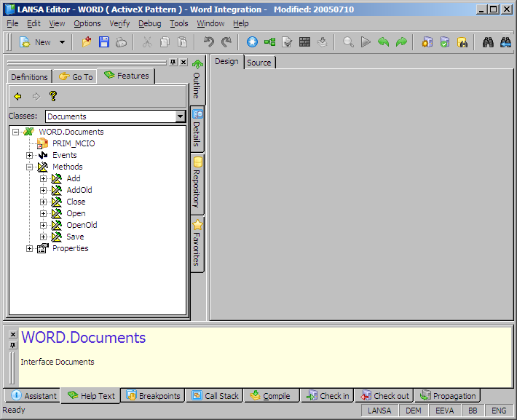The width and height of the screenshot is (517, 420).
Task: Collapse the Methods tree node
Action: pos(30,167)
